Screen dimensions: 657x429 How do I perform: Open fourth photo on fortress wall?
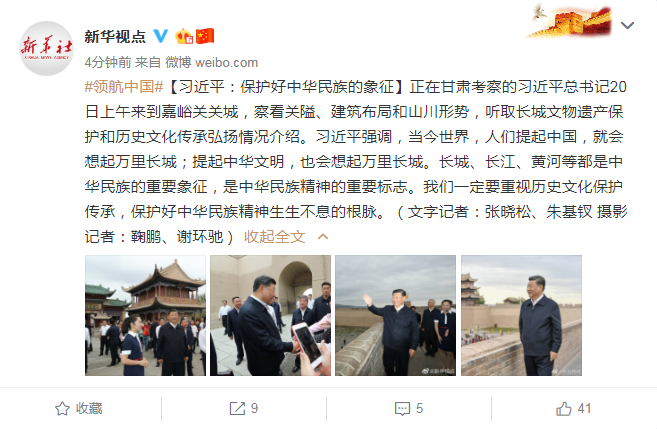(x=521, y=315)
